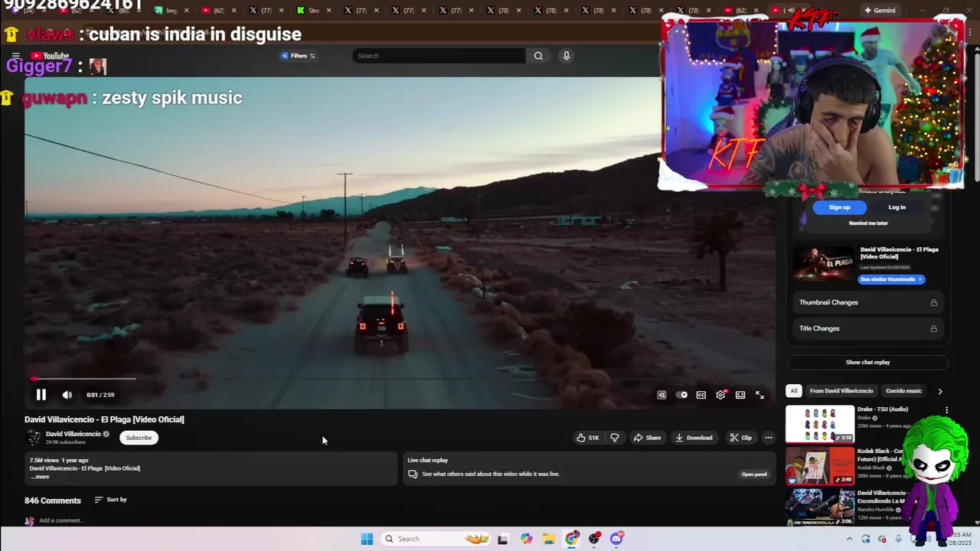Viewport: 980px width, 551px height.
Task: Share the video
Action: (647, 438)
